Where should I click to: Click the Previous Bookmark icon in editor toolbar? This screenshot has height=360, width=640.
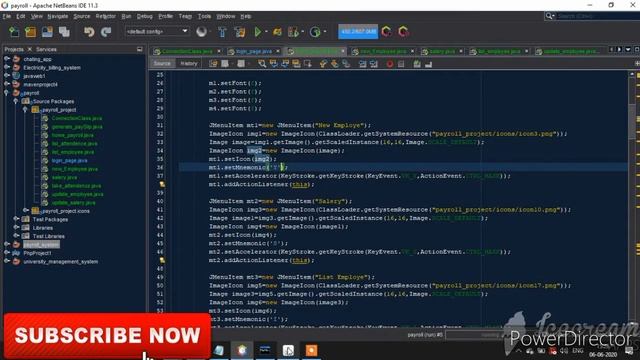(x=323, y=64)
